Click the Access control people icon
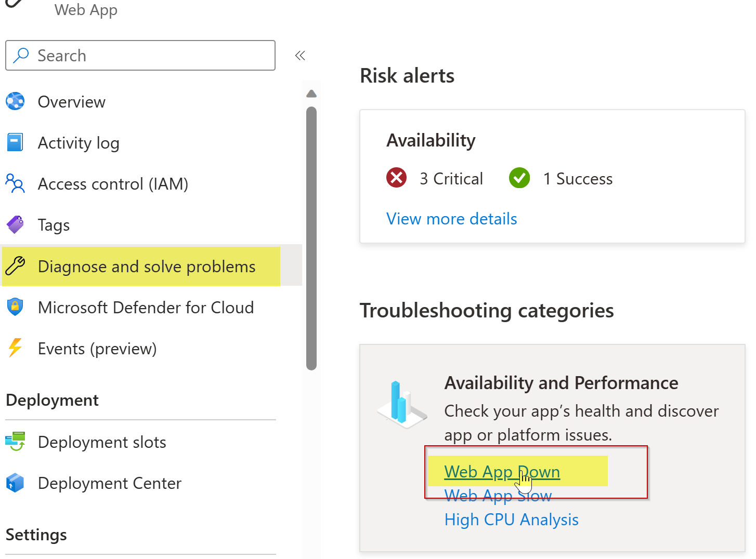Viewport: 756px width, 559px height. 15,183
